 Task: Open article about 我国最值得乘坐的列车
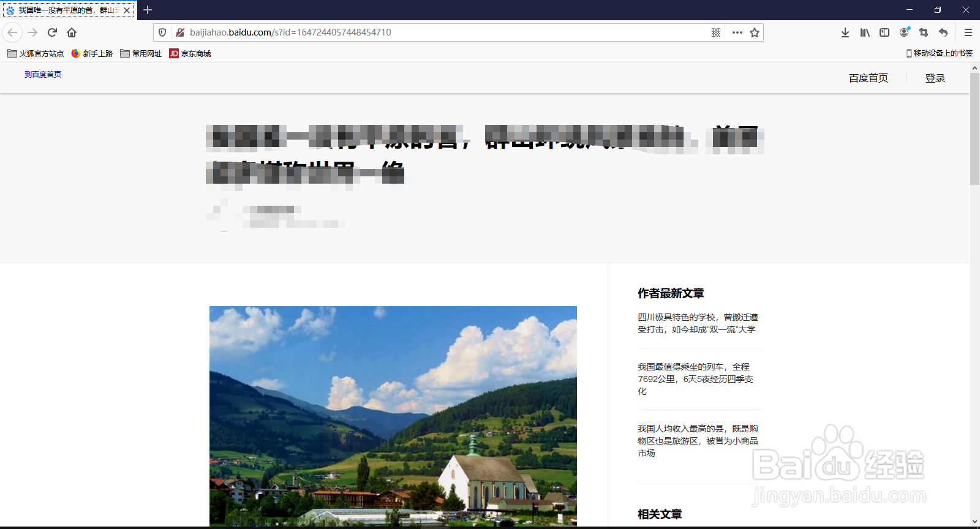click(x=696, y=379)
